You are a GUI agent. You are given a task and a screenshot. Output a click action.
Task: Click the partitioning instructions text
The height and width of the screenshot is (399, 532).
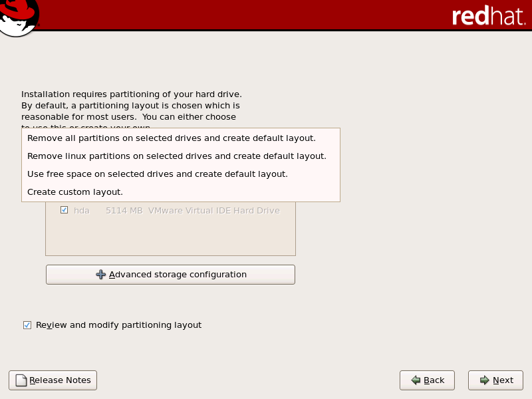pyautogui.click(x=130, y=105)
